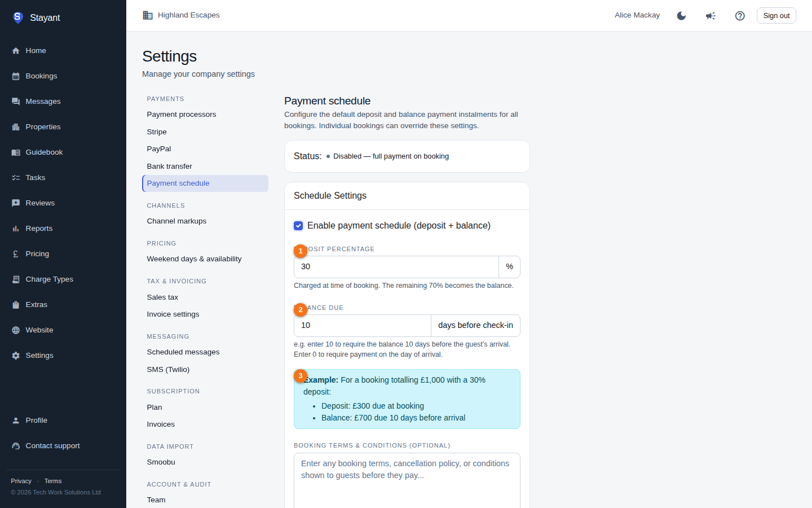Open Bank transfer settings
This screenshot has height=508, width=812.
coord(205,167)
